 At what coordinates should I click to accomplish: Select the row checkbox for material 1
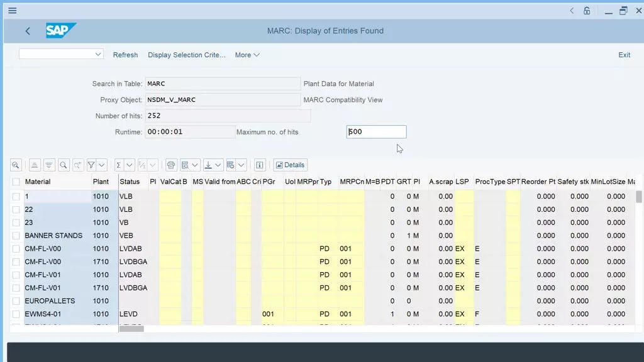click(x=16, y=196)
